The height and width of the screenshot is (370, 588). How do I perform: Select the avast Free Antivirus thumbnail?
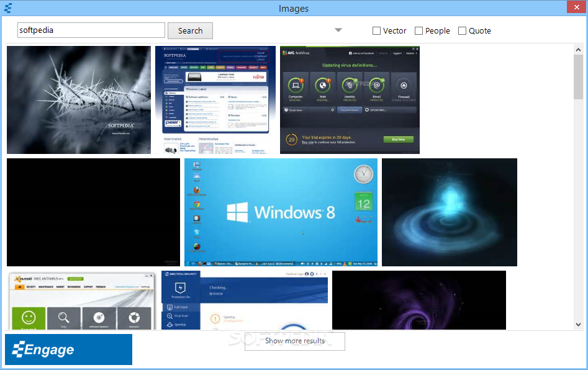82,300
